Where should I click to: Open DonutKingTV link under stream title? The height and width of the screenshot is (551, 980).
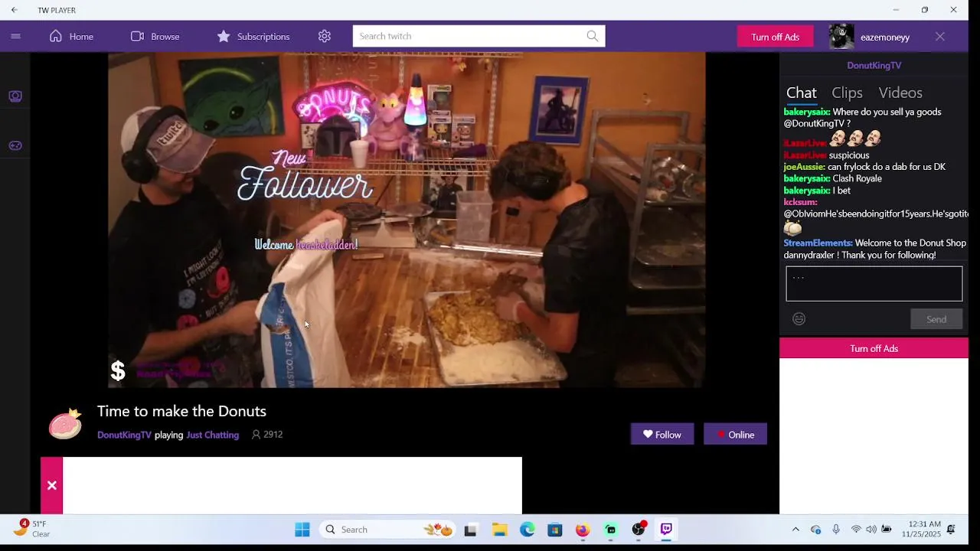click(124, 435)
